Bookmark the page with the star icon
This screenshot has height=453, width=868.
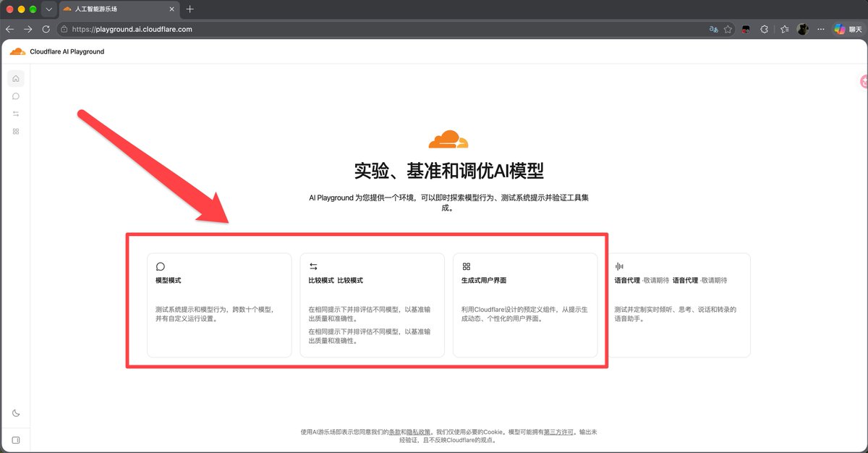(x=728, y=30)
